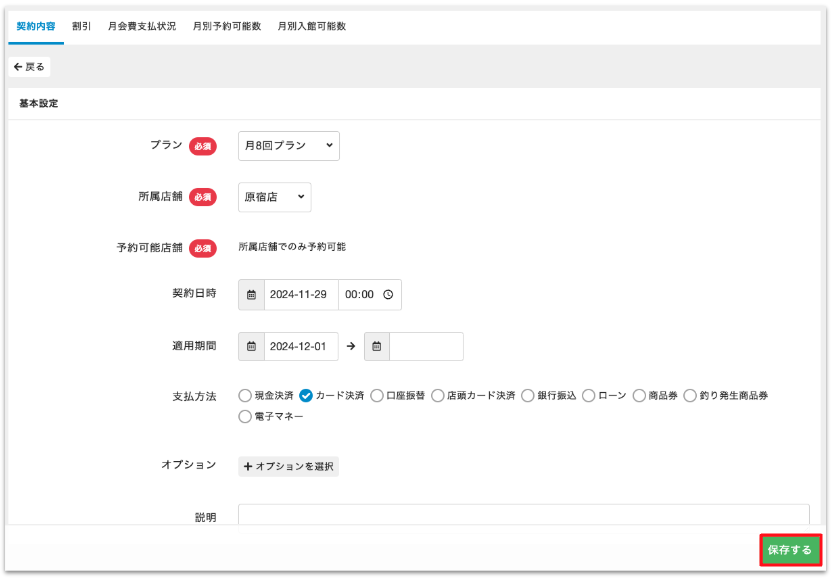Select ローン payment method
The height and width of the screenshot is (579, 832).
click(x=589, y=396)
